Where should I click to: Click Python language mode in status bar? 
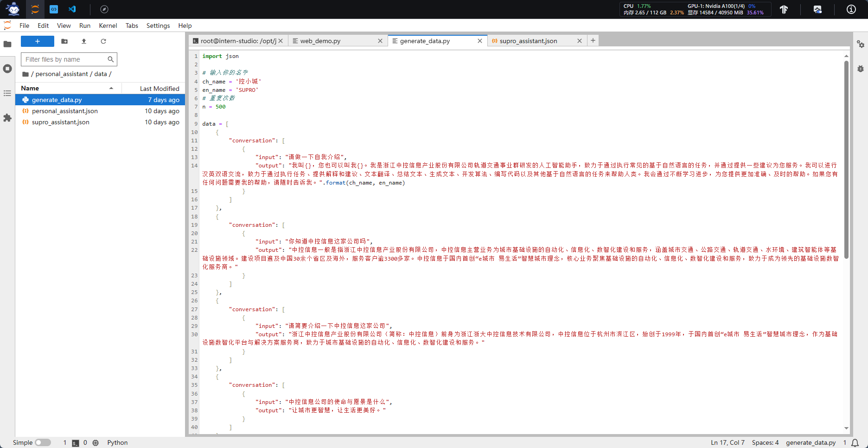pos(117,443)
